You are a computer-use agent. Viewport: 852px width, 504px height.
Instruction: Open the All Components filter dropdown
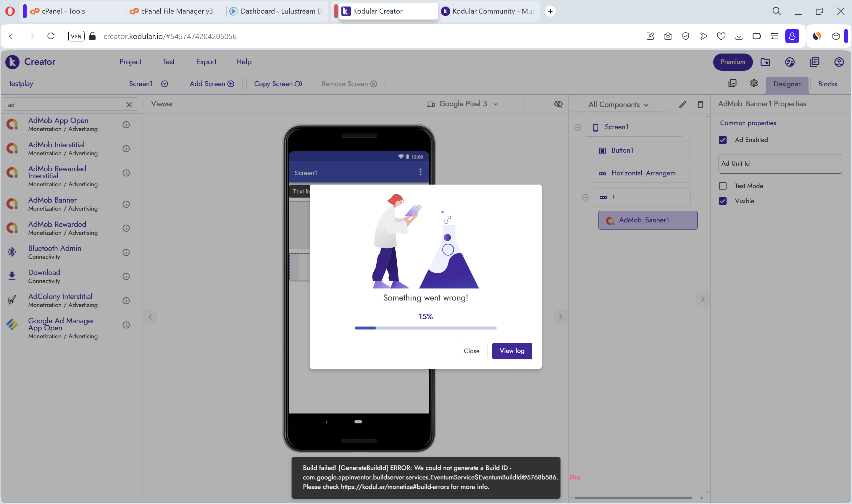619,105
